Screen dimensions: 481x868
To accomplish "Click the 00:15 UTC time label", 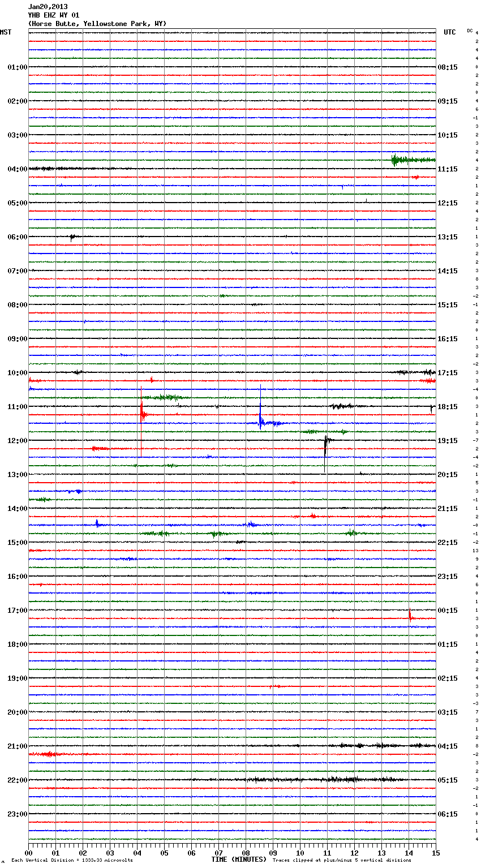I will pos(448,611).
